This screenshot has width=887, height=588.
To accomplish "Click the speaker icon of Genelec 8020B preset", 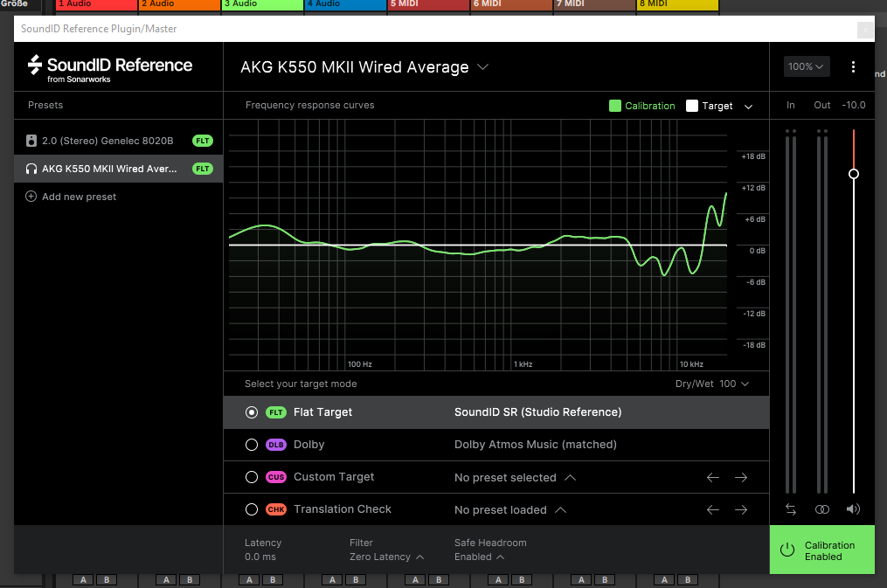I will [x=31, y=141].
